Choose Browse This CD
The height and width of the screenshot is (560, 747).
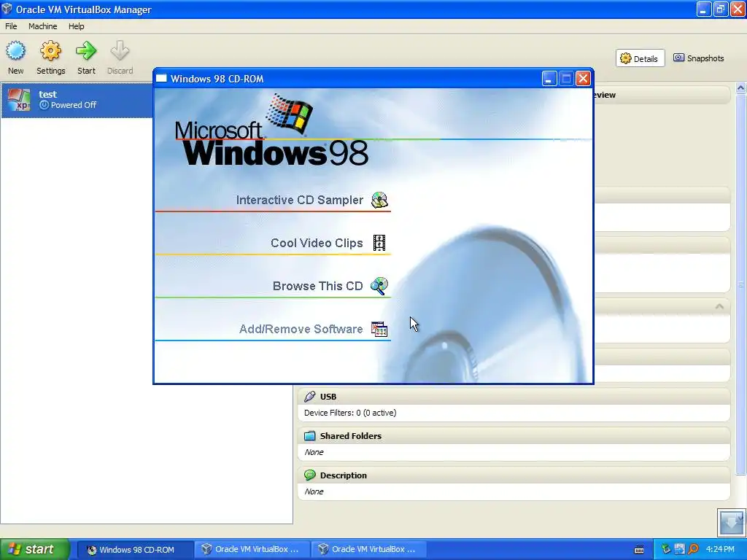tap(317, 286)
